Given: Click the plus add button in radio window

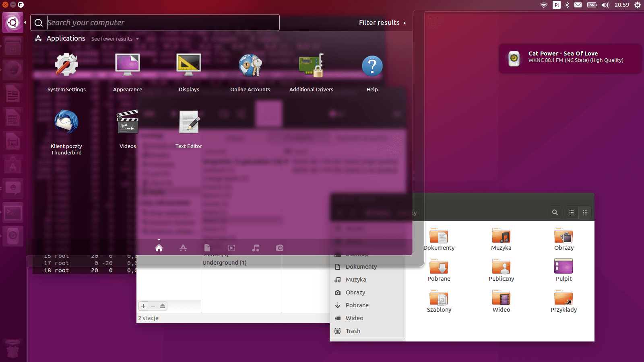Looking at the screenshot, I should (143, 306).
